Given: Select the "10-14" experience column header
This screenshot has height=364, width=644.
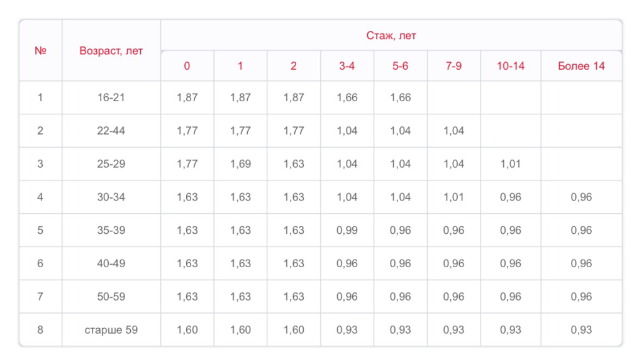Looking at the screenshot, I should point(511,66).
